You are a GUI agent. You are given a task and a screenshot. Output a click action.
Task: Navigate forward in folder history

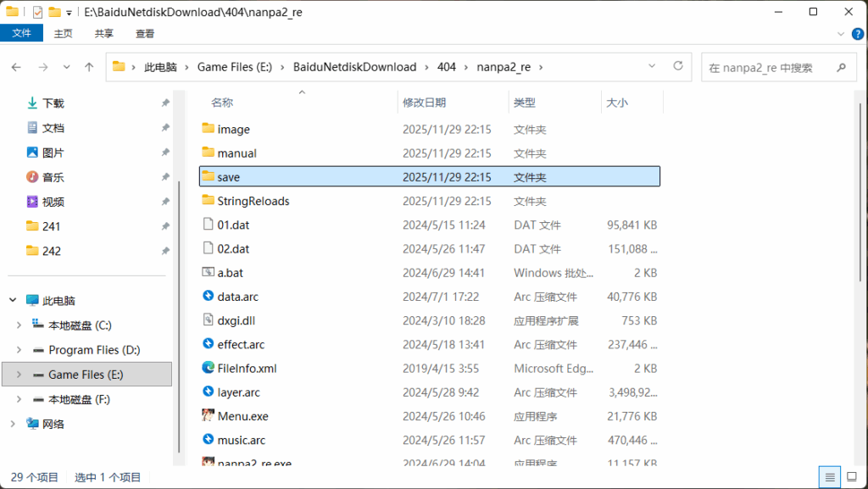click(x=43, y=67)
